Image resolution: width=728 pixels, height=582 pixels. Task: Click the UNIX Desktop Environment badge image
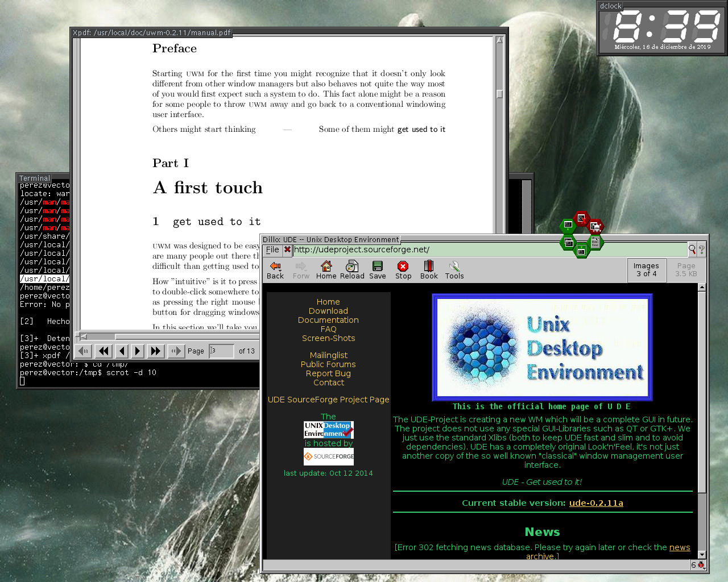click(329, 430)
